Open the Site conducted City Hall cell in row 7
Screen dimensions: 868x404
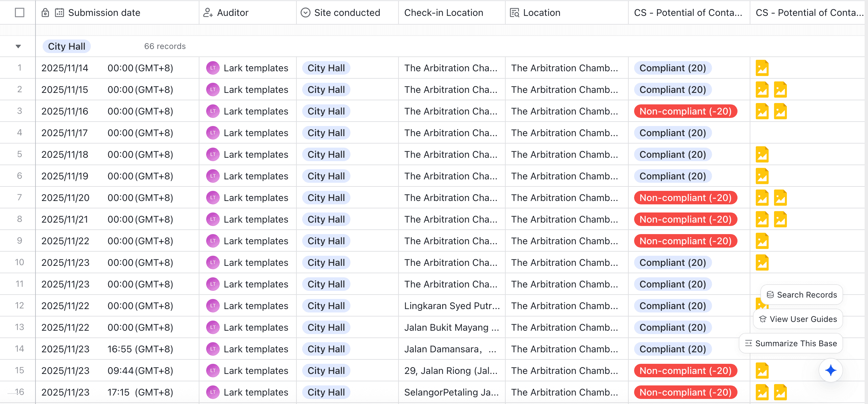click(326, 198)
